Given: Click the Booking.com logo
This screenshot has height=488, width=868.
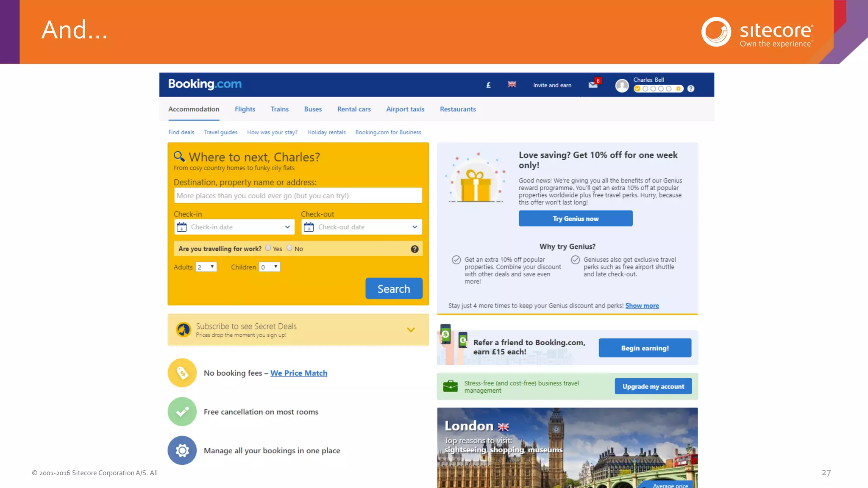Looking at the screenshot, I should point(205,84).
